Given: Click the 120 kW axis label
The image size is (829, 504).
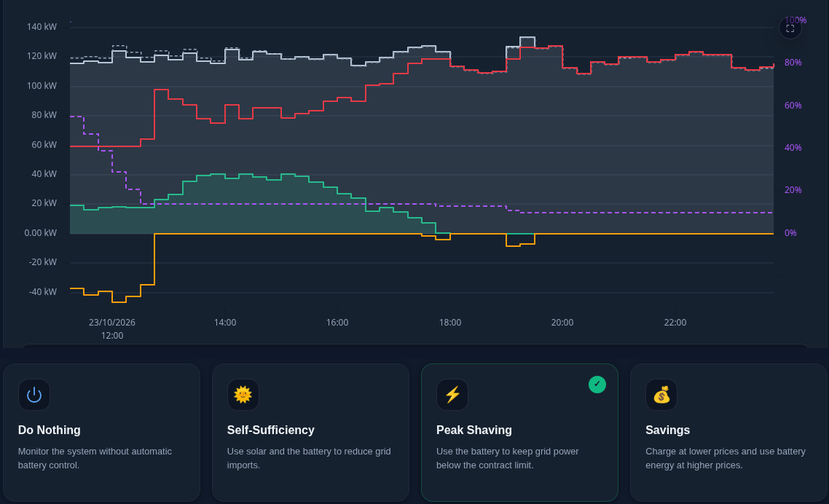Looking at the screenshot, I should (42, 56).
